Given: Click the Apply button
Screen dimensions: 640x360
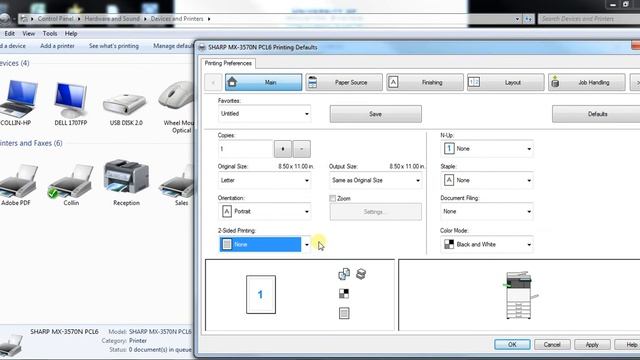Looking at the screenshot, I should pyautogui.click(x=592, y=345).
